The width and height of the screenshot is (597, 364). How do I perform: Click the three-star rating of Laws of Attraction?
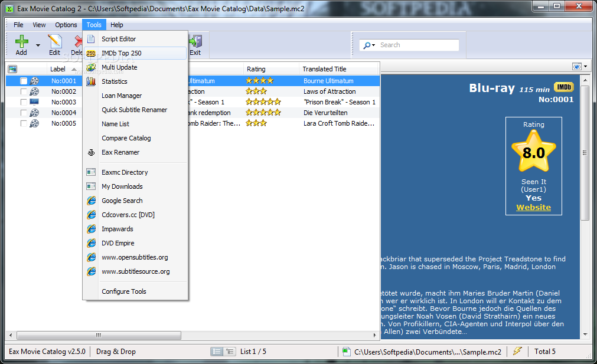coord(256,91)
